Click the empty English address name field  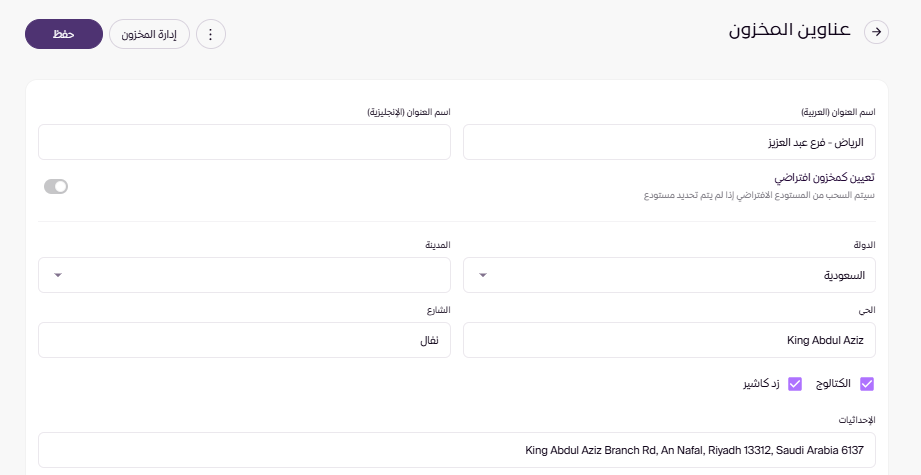(244, 142)
